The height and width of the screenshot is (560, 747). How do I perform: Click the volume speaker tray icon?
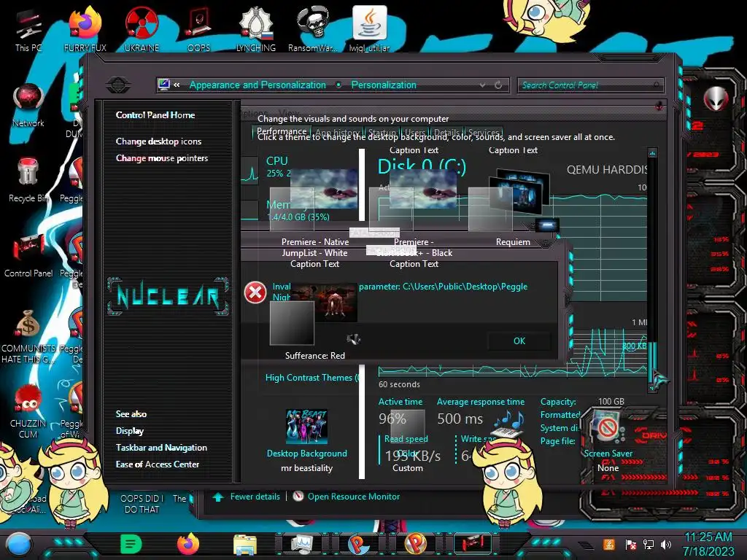coord(666,545)
